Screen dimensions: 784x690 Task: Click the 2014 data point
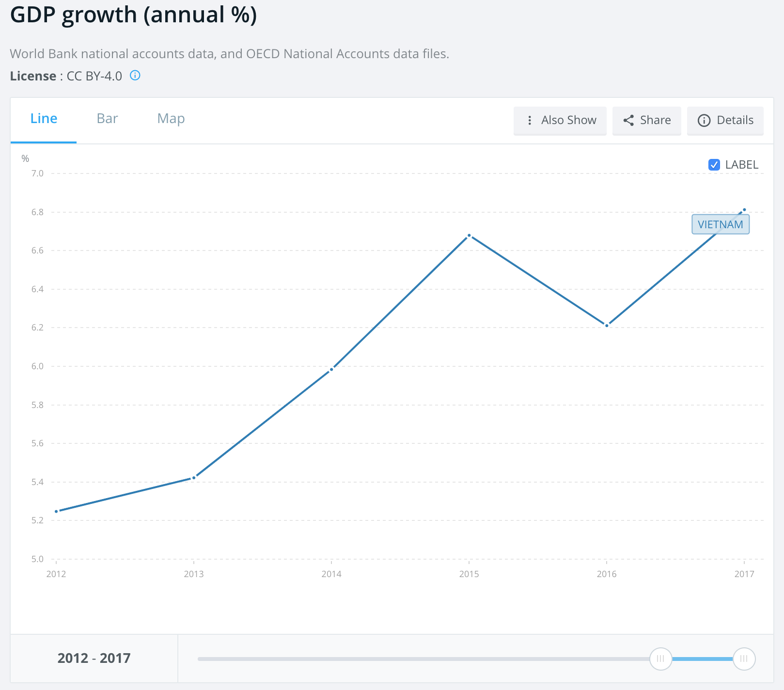331,370
